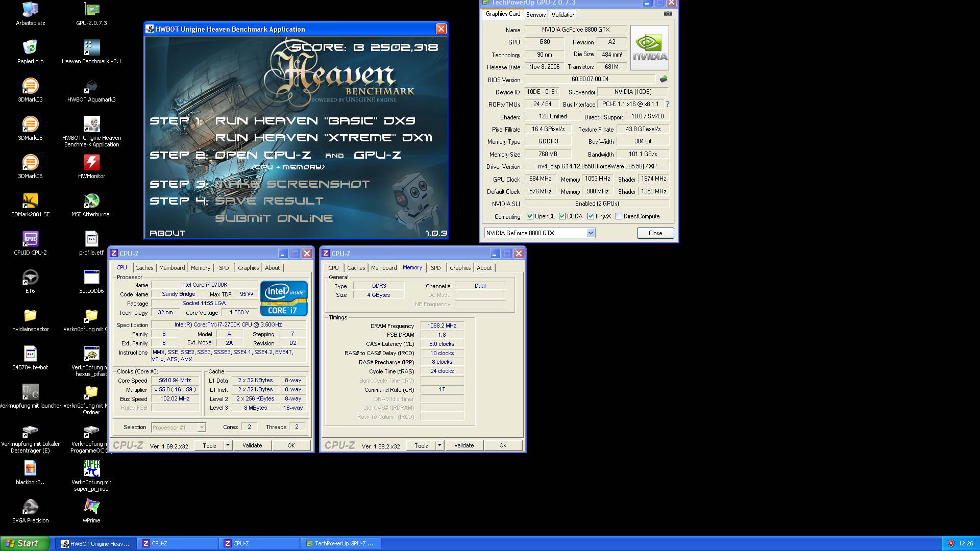Image resolution: width=980 pixels, height=551 pixels.
Task: Click Make Screenshot step in Heaven app
Action: tap(292, 184)
